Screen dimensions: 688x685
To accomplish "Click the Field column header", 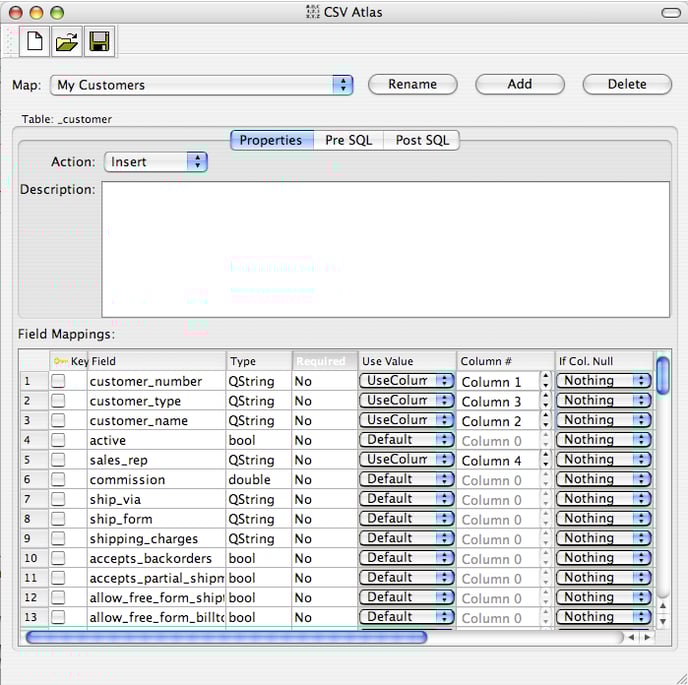I will (x=157, y=361).
